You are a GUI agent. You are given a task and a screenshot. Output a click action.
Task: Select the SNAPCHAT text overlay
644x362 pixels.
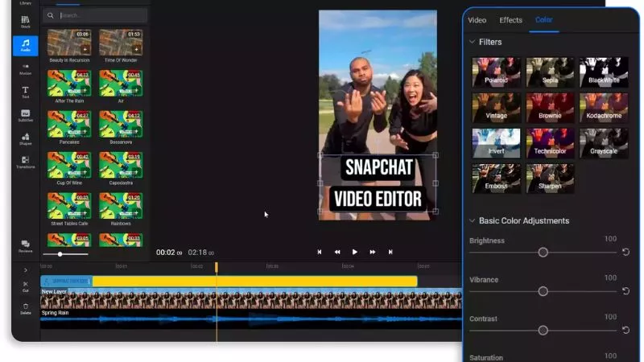click(378, 167)
